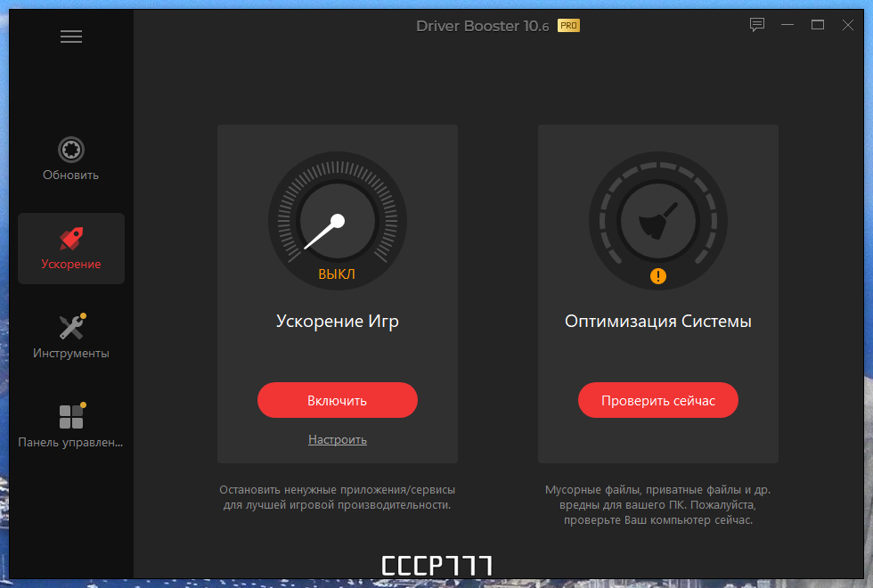This screenshot has height=588, width=873.
Task: Click the ВЫКЛ status label
Action: [337, 274]
